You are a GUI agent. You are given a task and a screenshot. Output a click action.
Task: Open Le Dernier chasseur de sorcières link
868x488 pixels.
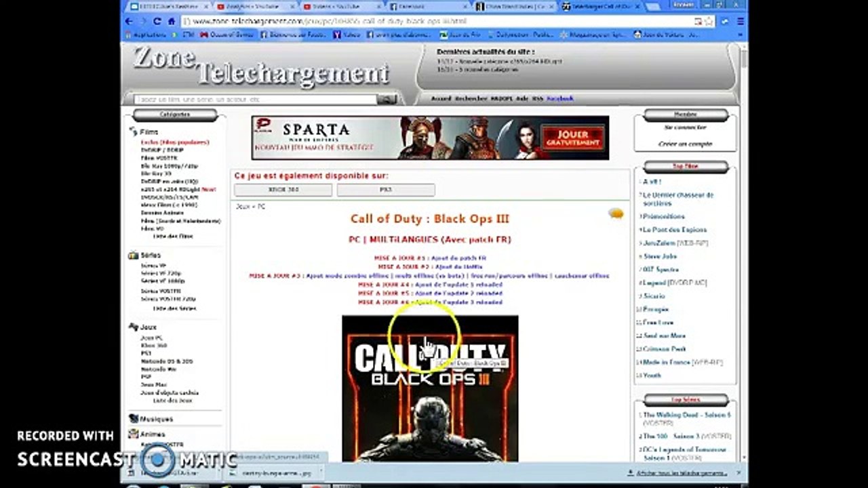click(x=678, y=199)
